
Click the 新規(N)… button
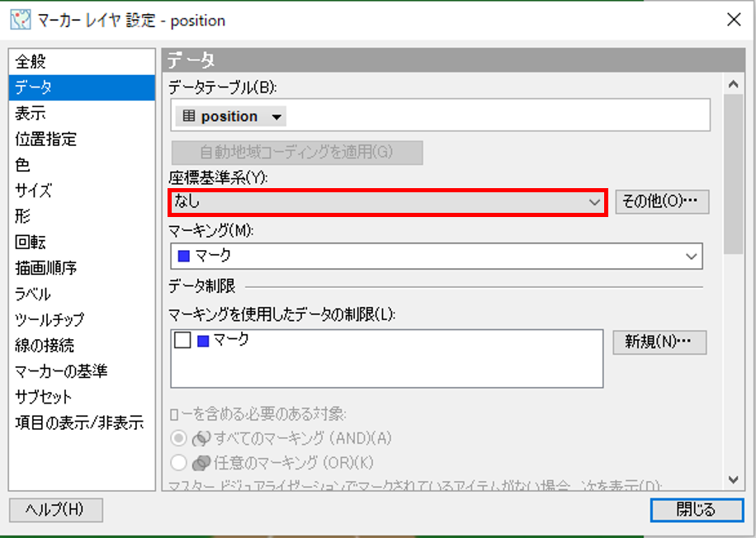coord(659,342)
